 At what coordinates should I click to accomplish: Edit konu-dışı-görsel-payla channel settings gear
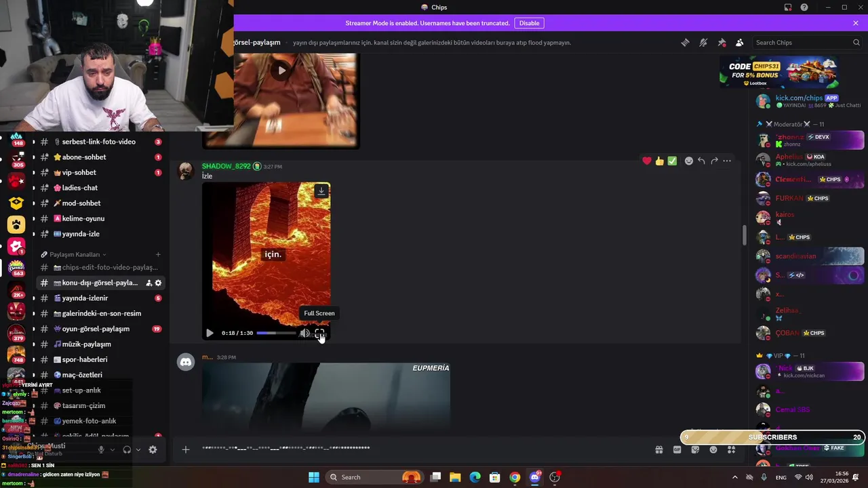[x=159, y=283]
